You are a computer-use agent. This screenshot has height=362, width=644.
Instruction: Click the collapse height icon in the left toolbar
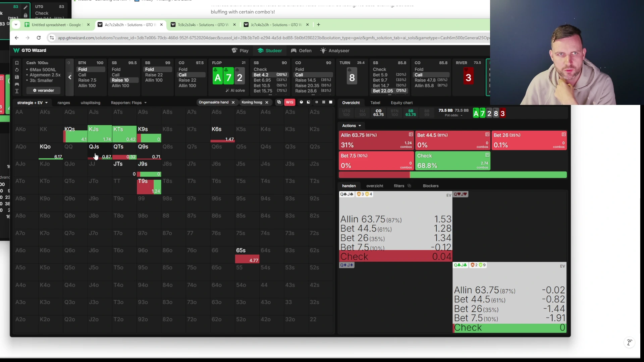17,91
